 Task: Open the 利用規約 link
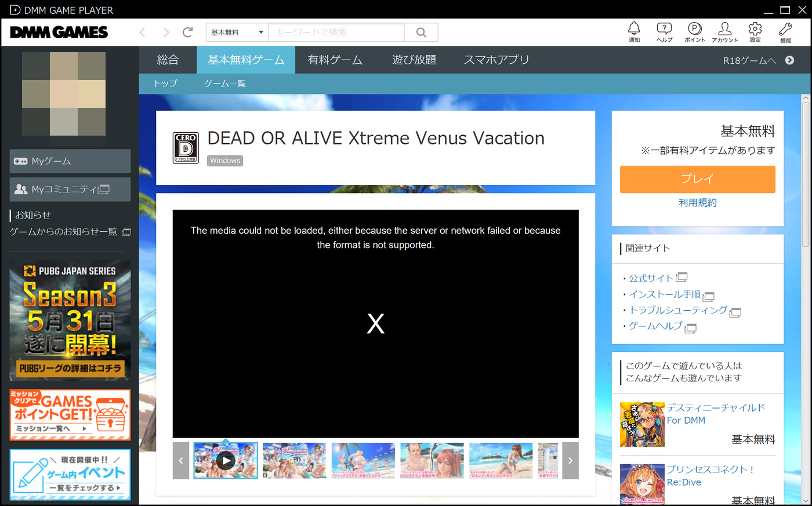[698, 203]
